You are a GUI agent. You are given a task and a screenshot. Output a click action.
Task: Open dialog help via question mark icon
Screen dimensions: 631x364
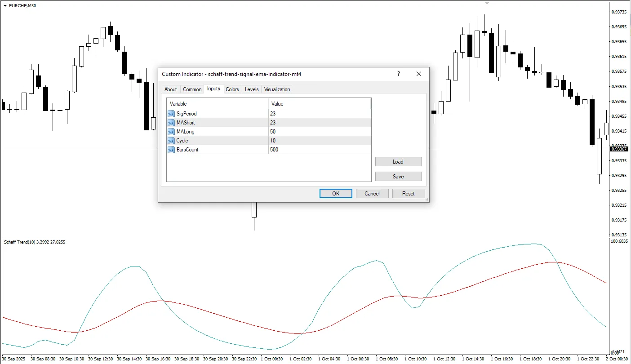pyautogui.click(x=398, y=74)
